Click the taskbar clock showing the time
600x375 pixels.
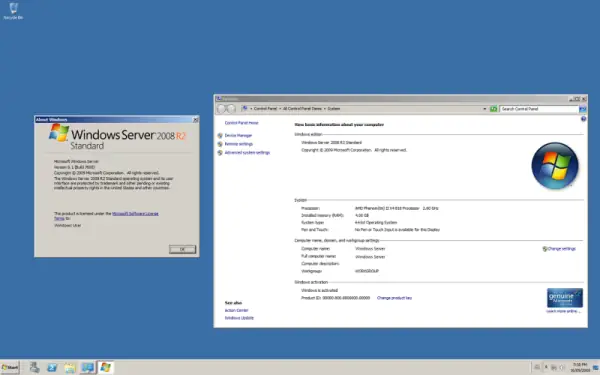[x=580, y=367]
